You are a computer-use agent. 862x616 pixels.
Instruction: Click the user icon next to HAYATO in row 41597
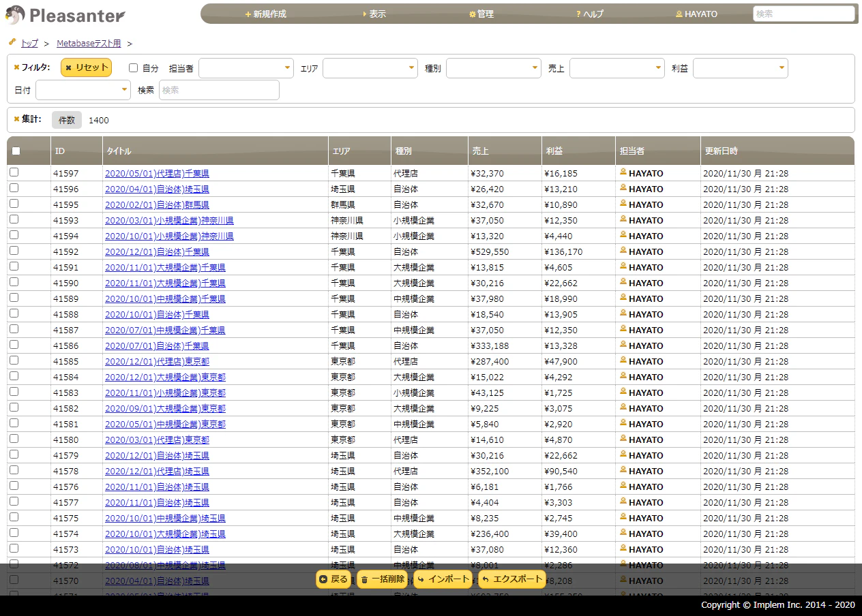[623, 173]
